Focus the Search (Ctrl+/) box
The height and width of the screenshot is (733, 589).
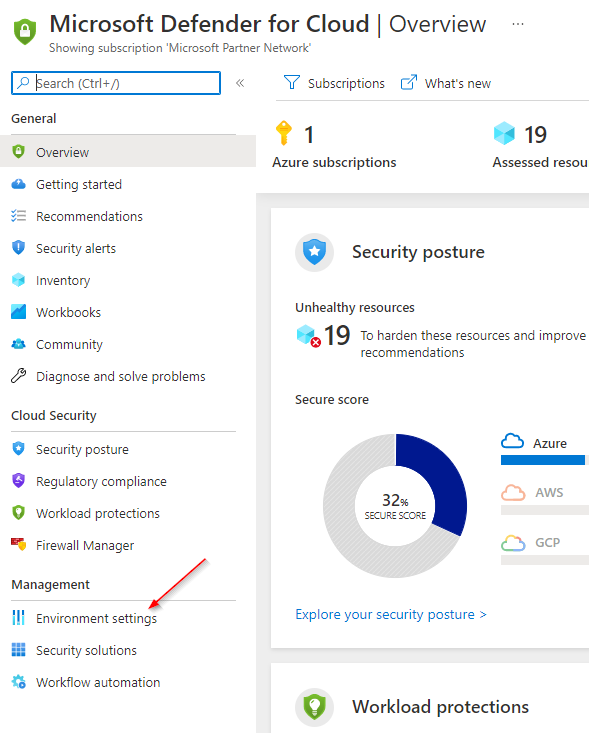click(x=116, y=83)
